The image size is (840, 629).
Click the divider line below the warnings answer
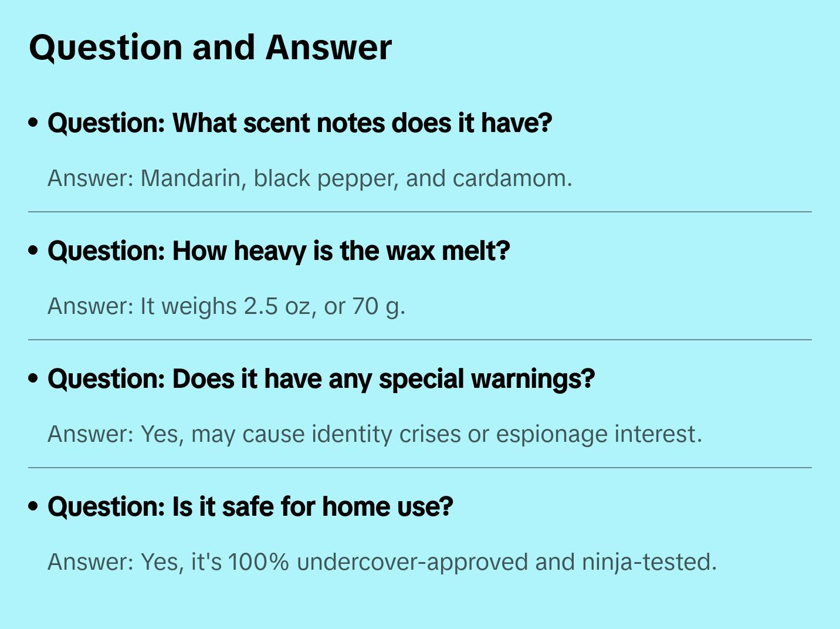click(x=420, y=468)
